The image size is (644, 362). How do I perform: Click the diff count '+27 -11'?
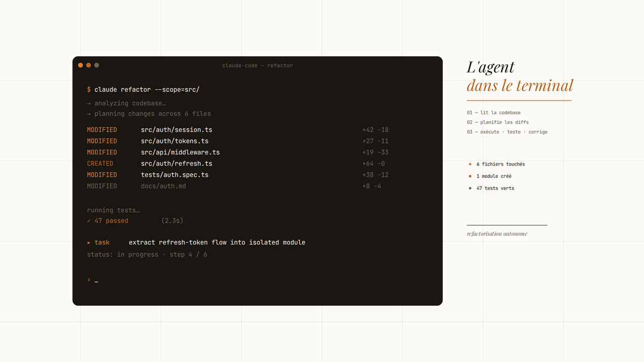(376, 141)
